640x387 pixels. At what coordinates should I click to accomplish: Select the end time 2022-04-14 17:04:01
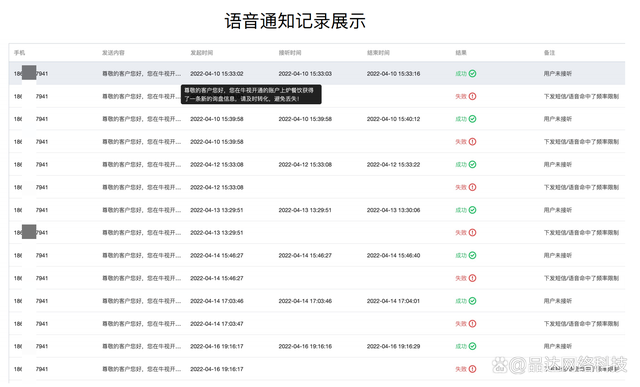click(393, 301)
